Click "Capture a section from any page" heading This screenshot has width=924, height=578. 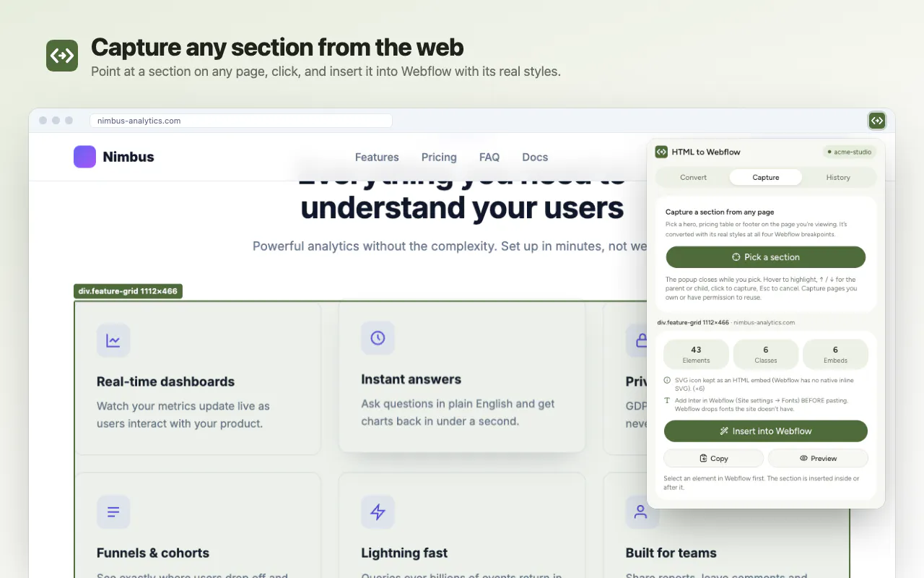click(x=720, y=212)
